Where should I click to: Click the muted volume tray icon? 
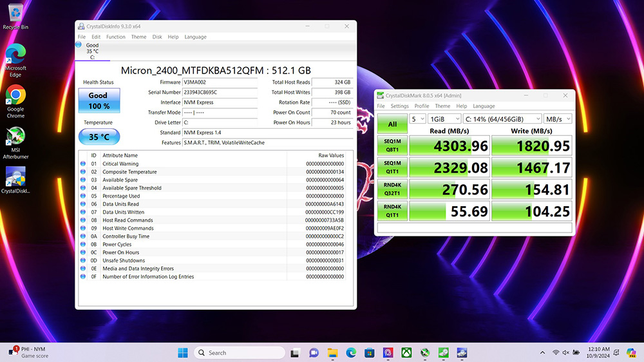pos(566,352)
